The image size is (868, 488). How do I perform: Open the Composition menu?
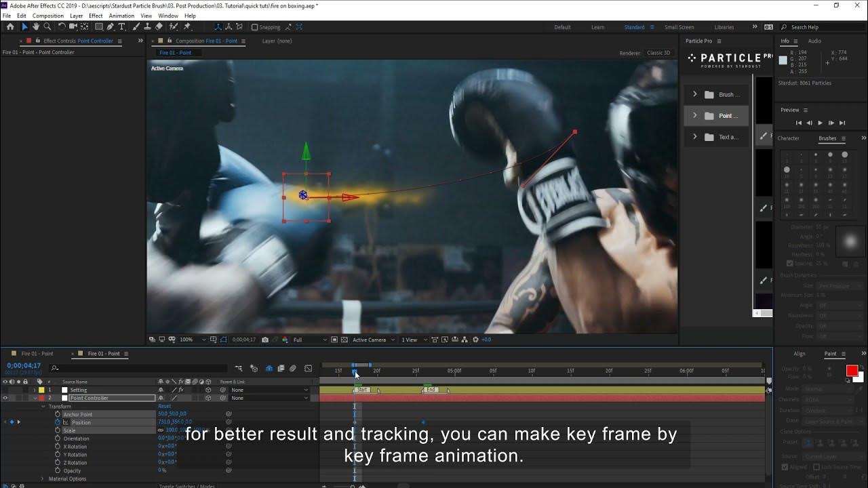point(47,16)
